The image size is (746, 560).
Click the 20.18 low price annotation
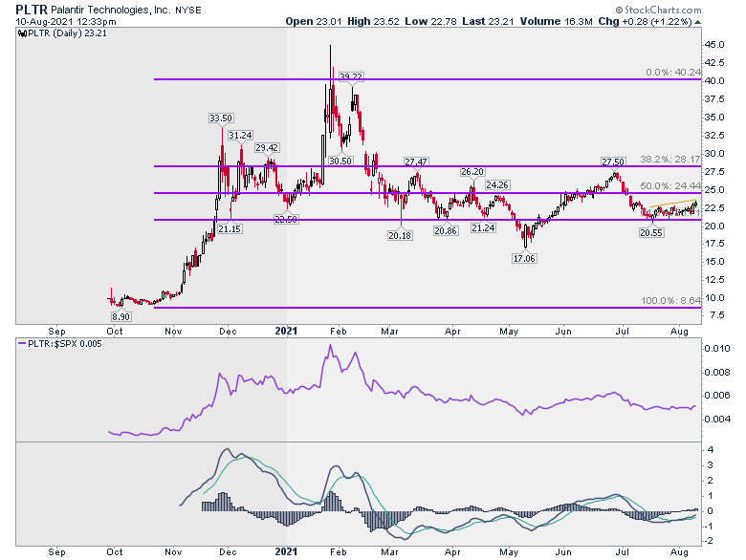[x=400, y=235]
